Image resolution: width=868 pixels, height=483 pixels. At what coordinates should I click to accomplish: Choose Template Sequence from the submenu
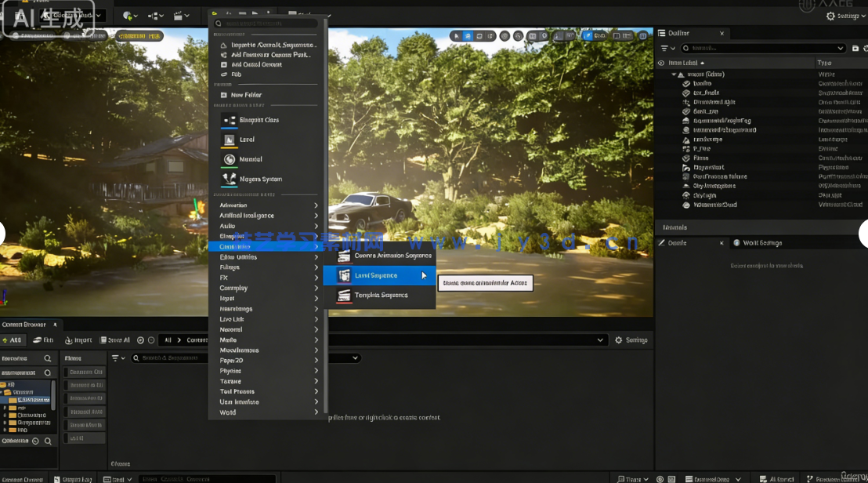[x=381, y=296]
